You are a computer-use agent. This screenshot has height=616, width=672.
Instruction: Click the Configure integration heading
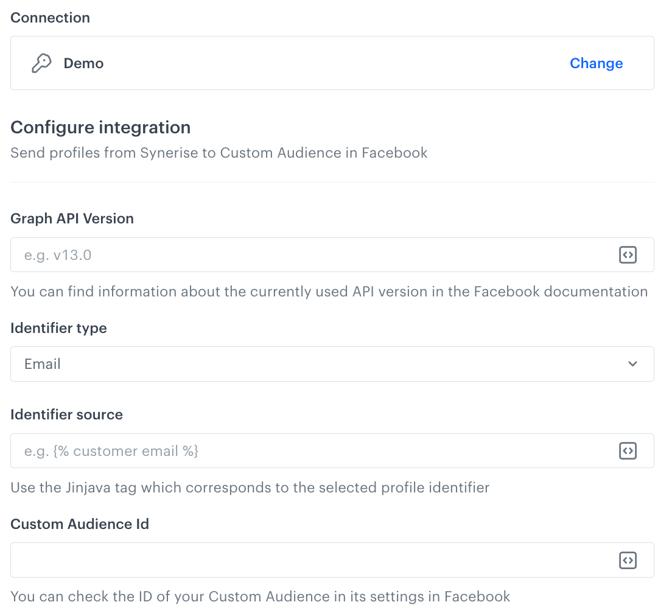pyautogui.click(x=100, y=127)
